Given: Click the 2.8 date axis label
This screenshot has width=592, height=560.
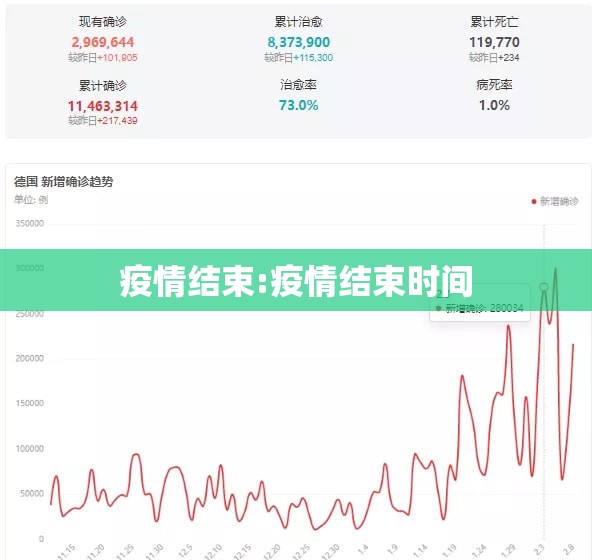Looking at the screenshot, I should coord(569,549).
